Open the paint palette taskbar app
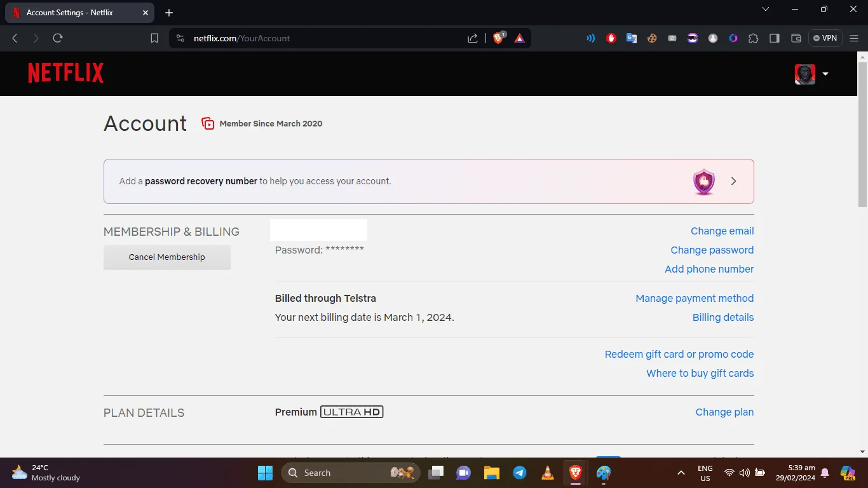 coord(604,473)
